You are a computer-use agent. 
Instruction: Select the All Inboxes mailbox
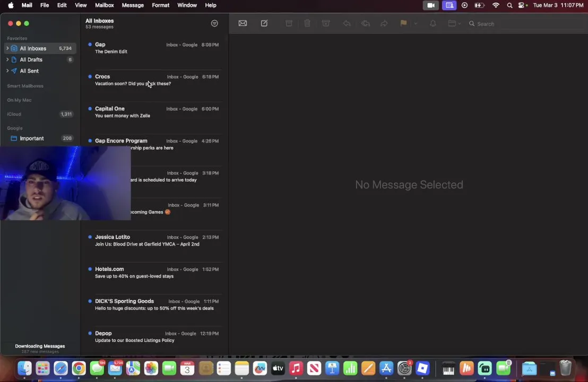point(40,48)
